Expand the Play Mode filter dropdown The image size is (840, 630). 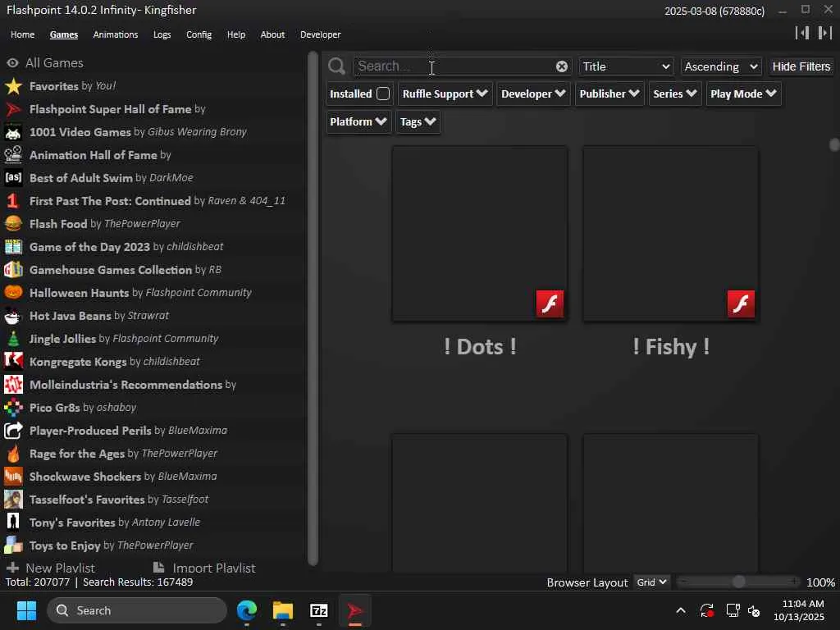743,94
